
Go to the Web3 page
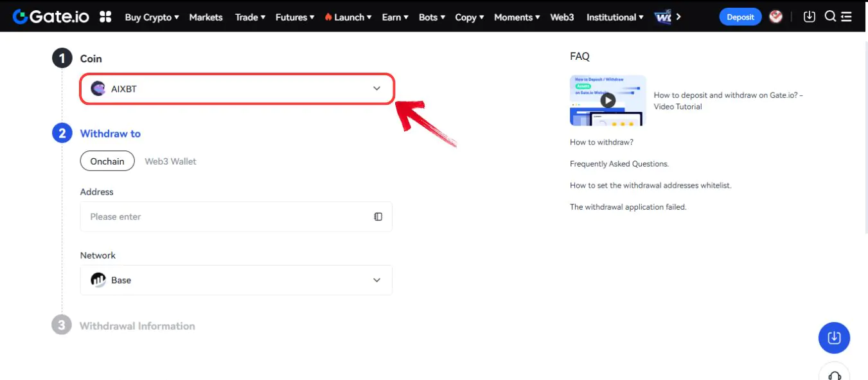(562, 17)
